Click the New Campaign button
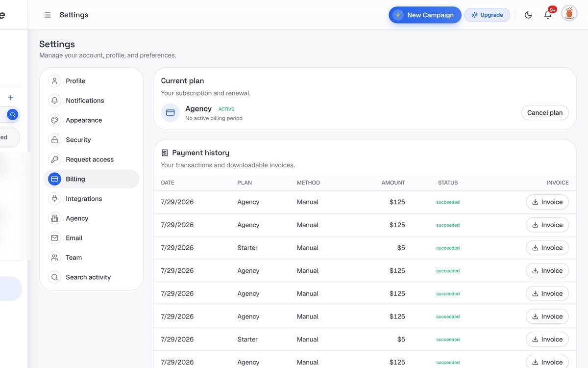 [425, 15]
